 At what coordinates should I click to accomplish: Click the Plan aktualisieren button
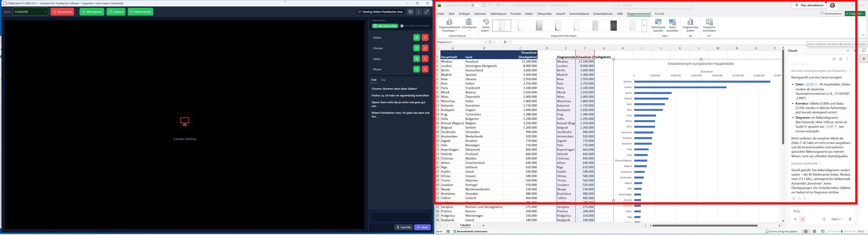(x=809, y=5)
